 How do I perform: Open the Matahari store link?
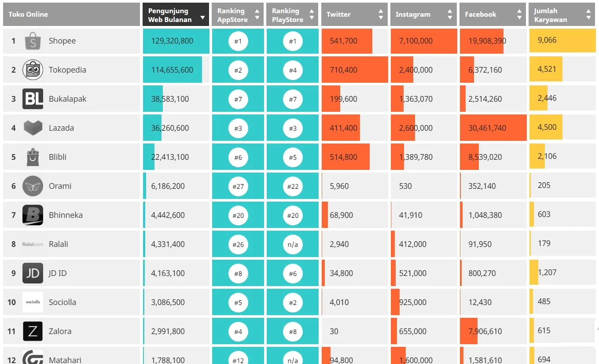(x=65, y=360)
